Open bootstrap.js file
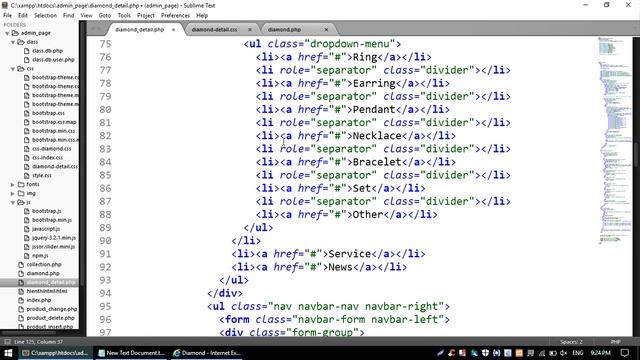 click(x=47, y=211)
